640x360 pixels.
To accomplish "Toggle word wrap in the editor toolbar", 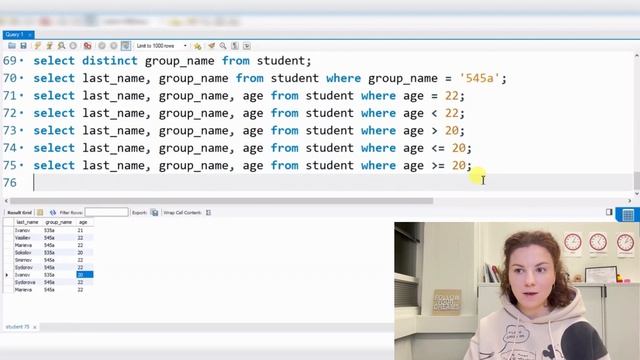I will click(247, 46).
